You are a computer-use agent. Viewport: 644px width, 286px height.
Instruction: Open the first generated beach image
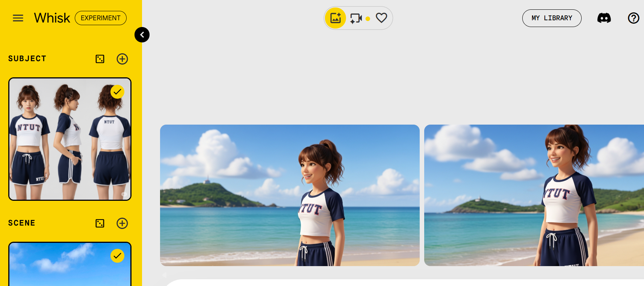(290, 195)
